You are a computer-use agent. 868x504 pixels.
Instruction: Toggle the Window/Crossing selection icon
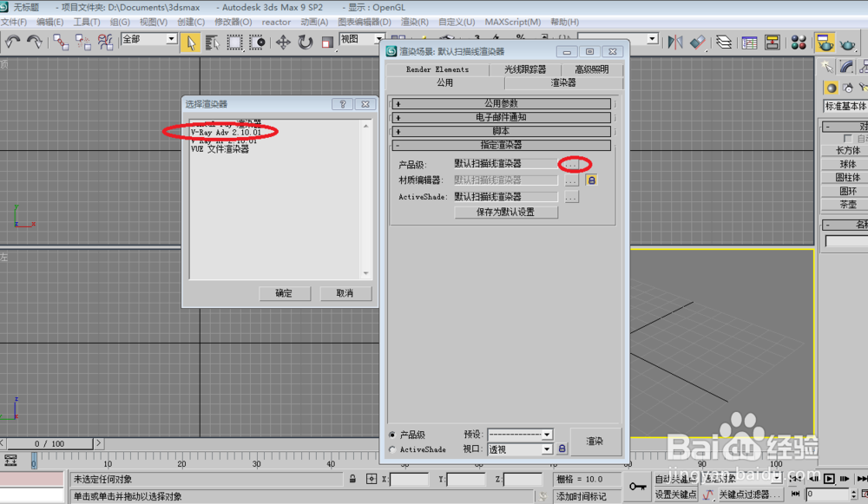pyautogui.click(x=257, y=42)
